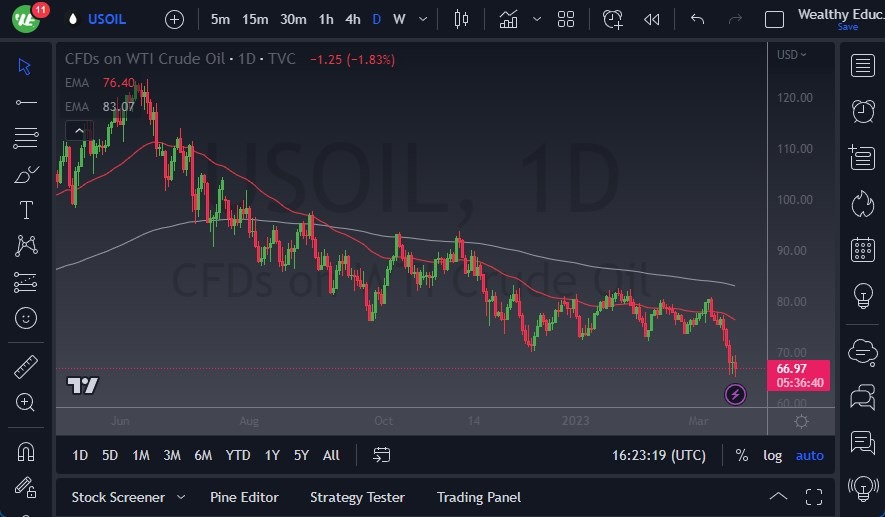Open the indicators chart icon
885x517 pixels.
click(x=509, y=19)
